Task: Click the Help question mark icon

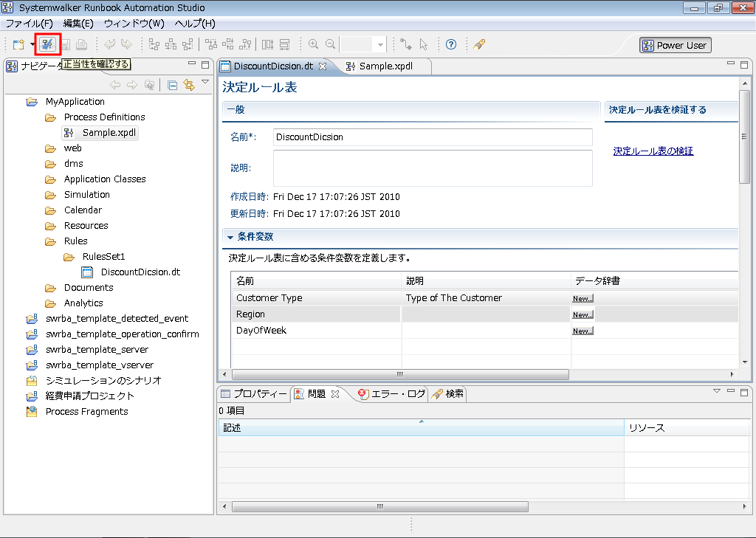Action: (451, 45)
